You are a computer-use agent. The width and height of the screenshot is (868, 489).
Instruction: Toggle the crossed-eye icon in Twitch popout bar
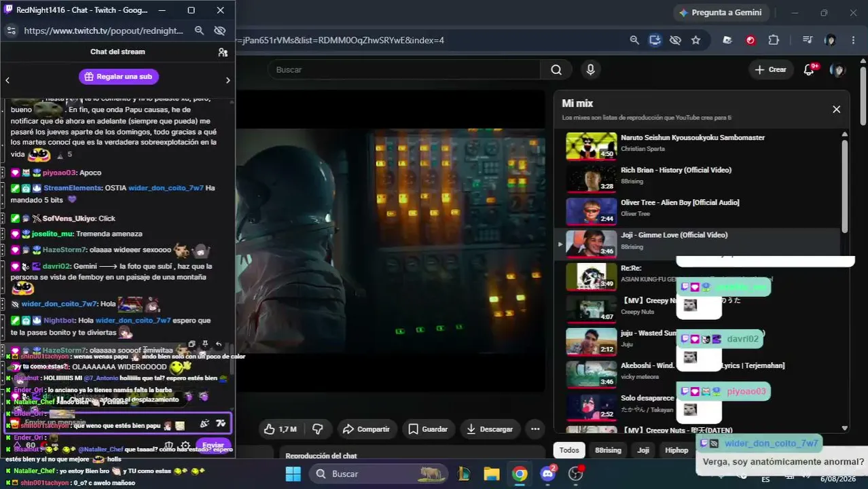219,31
